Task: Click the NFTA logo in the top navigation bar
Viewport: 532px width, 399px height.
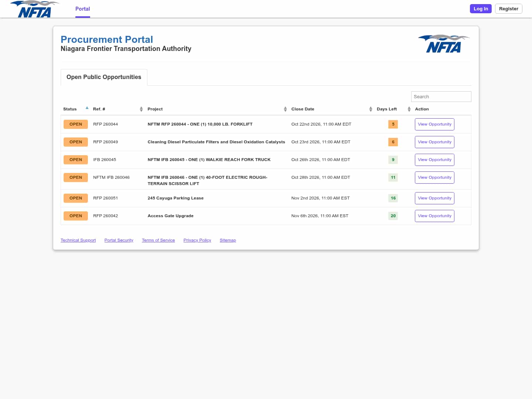Action: (x=34, y=9)
